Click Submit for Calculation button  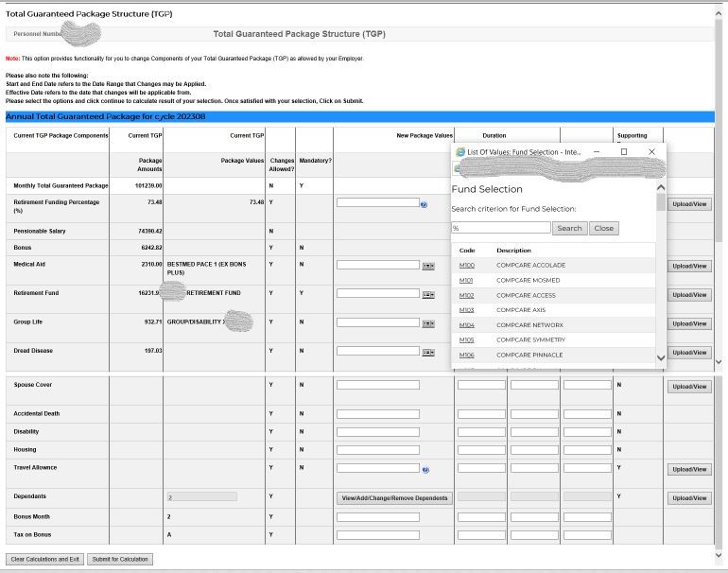pos(120,559)
